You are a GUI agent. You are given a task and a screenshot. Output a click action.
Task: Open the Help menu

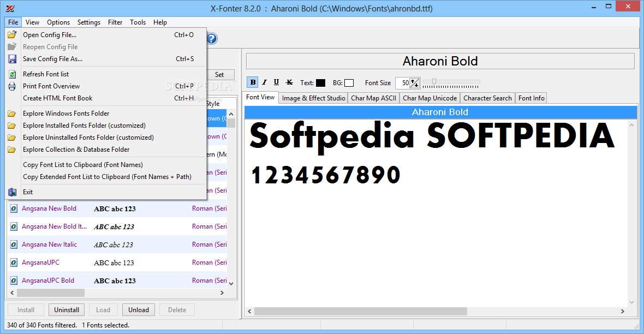pyautogui.click(x=160, y=22)
